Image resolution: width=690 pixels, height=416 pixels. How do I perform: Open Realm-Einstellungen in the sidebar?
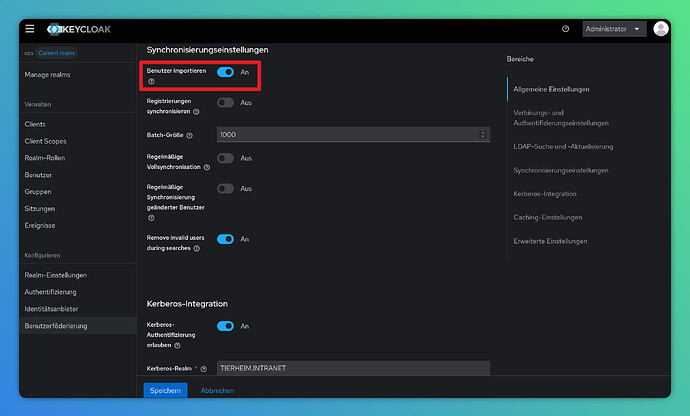56,275
